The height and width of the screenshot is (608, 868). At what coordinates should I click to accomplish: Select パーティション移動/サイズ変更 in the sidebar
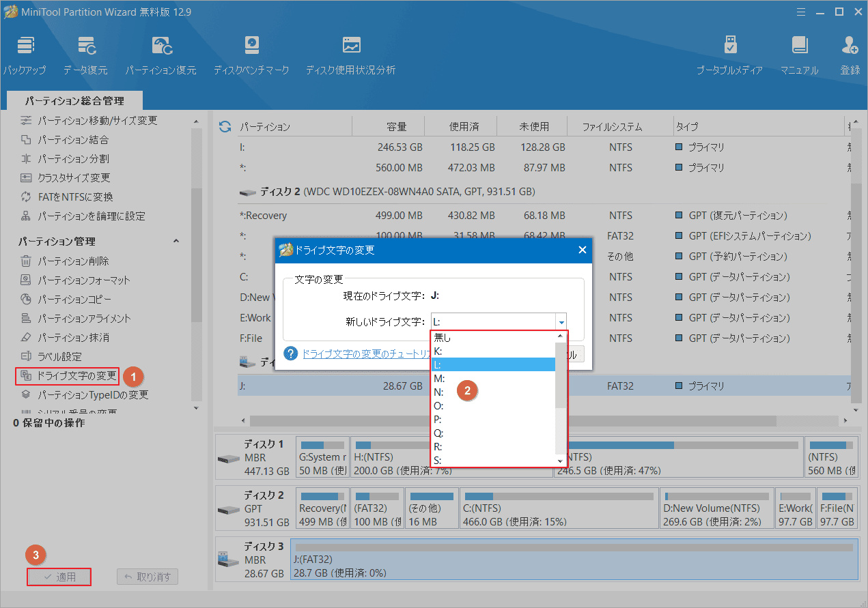(x=89, y=121)
